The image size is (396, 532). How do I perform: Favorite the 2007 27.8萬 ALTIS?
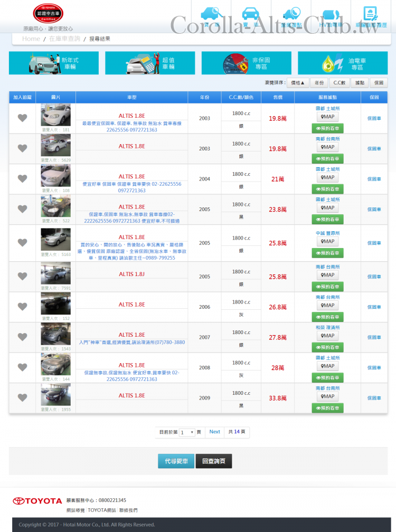point(22,337)
